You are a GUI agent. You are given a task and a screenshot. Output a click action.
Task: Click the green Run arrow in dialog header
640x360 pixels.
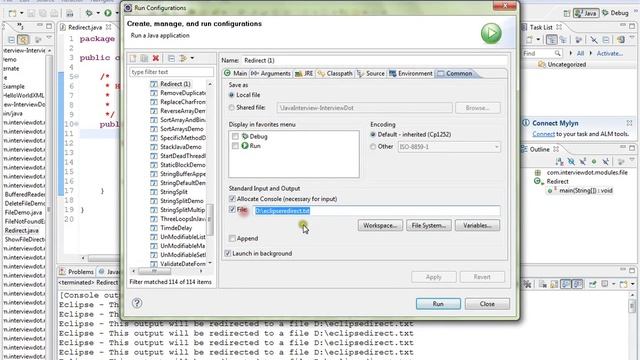coord(491,33)
